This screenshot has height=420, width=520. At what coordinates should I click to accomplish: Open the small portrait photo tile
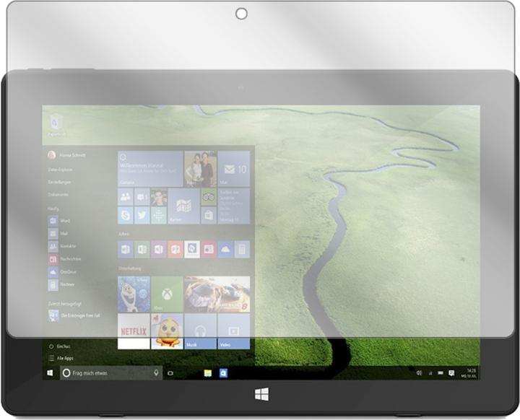click(x=158, y=197)
